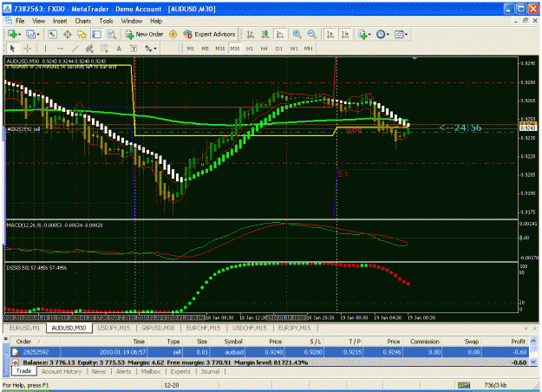542x392 pixels.
Task: Expand the Indicators dropdown arrow
Action: tap(369, 35)
